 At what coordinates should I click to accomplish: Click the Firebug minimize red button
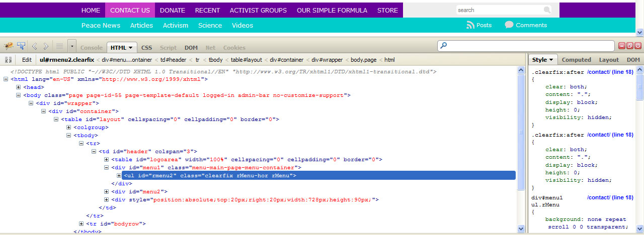click(622, 46)
